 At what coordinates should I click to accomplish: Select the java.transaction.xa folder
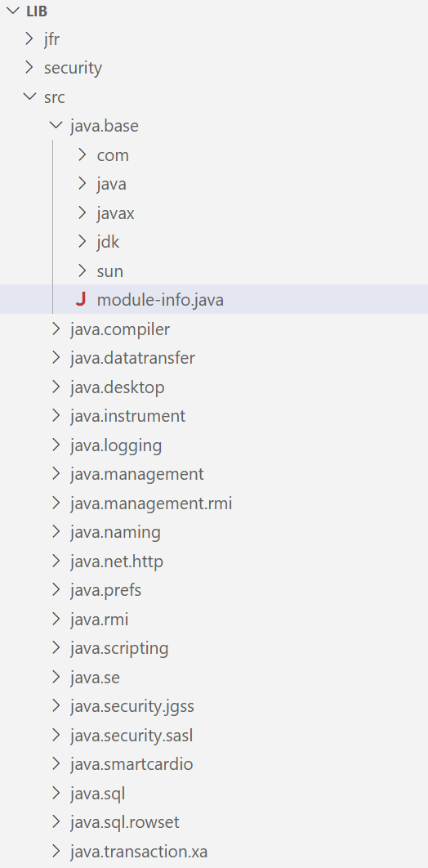click(214, 850)
